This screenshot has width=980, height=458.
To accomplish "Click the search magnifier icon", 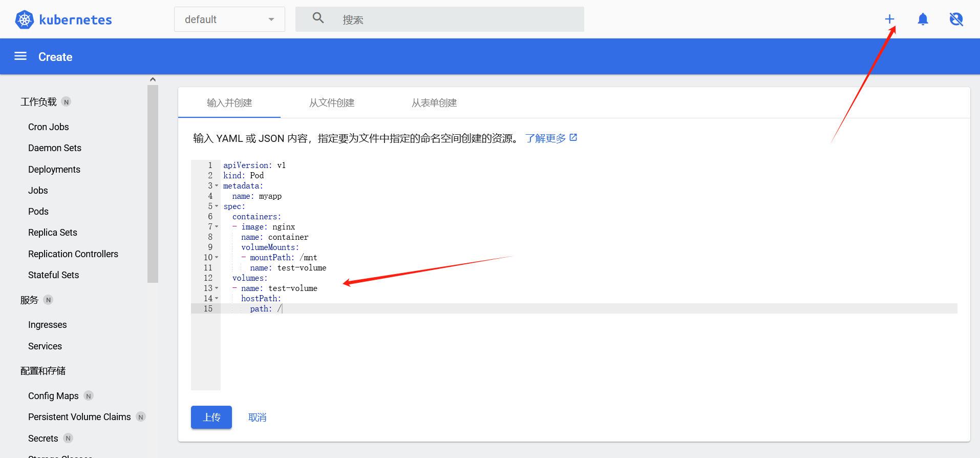I will [x=318, y=18].
